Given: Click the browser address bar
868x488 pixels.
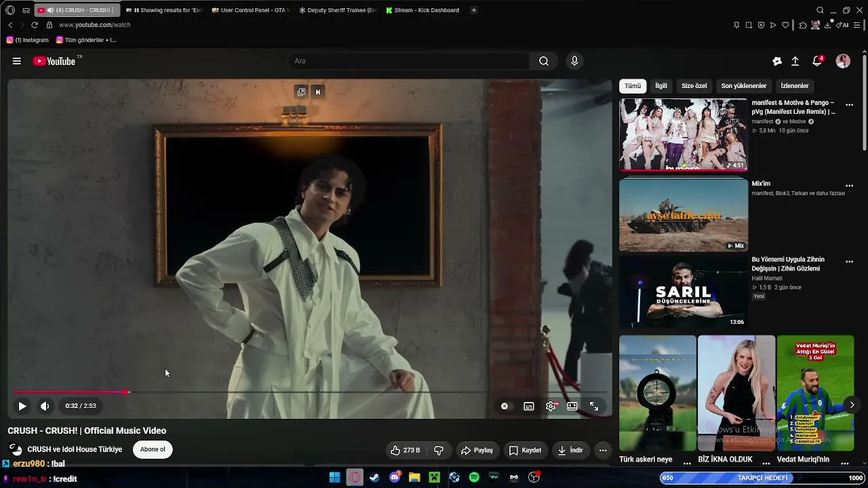Looking at the screenshot, I should point(387,25).
